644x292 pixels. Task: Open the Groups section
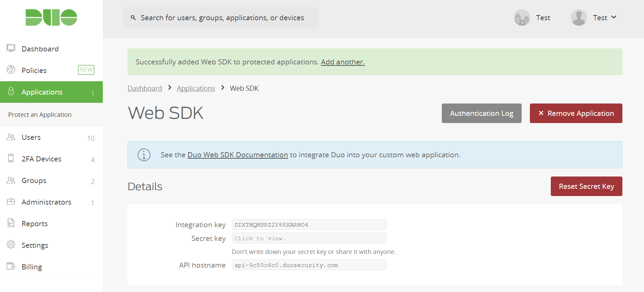click(x=51, y=180)
